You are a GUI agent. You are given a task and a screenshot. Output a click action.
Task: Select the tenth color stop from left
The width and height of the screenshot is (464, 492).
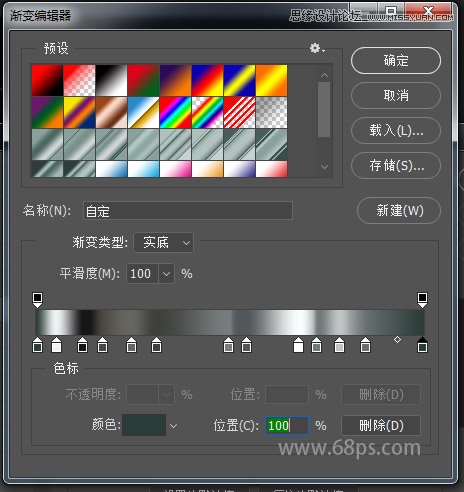(316, 345)
